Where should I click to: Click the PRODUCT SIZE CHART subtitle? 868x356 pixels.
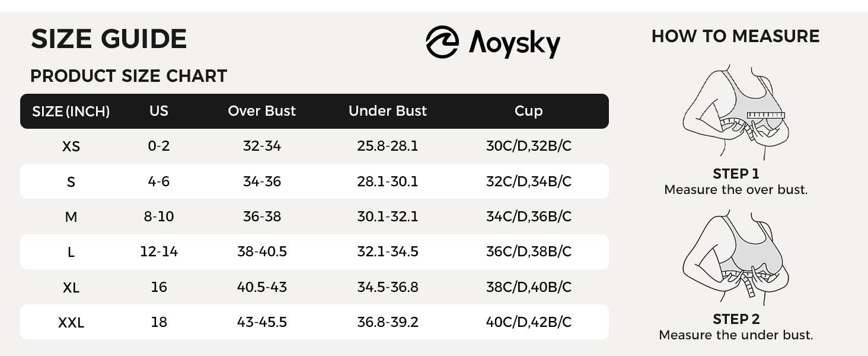click(x=129, y=76)
